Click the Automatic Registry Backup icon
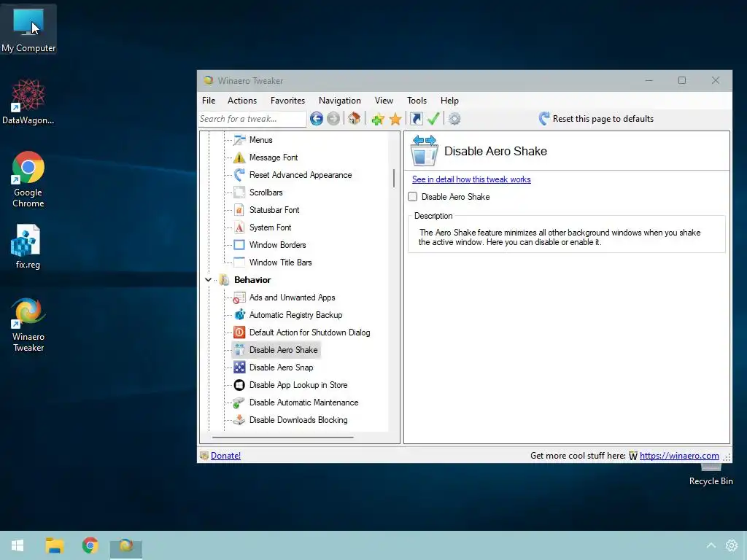Screen dimensions: 747x560 tap(239, 315)
